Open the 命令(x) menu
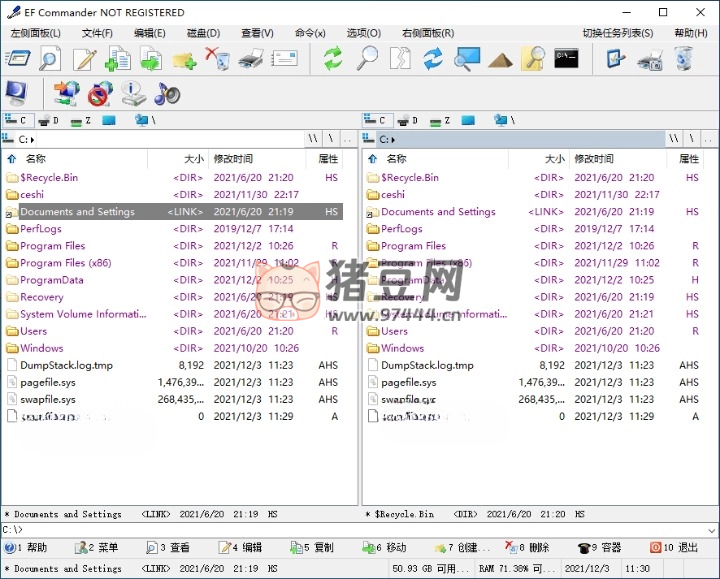 point(310,33)
